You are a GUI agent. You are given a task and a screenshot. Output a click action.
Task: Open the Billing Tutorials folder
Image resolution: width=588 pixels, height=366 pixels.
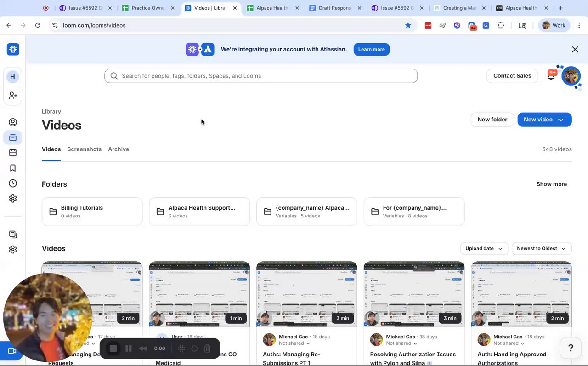pyautogui.click(x=92, y=212)
